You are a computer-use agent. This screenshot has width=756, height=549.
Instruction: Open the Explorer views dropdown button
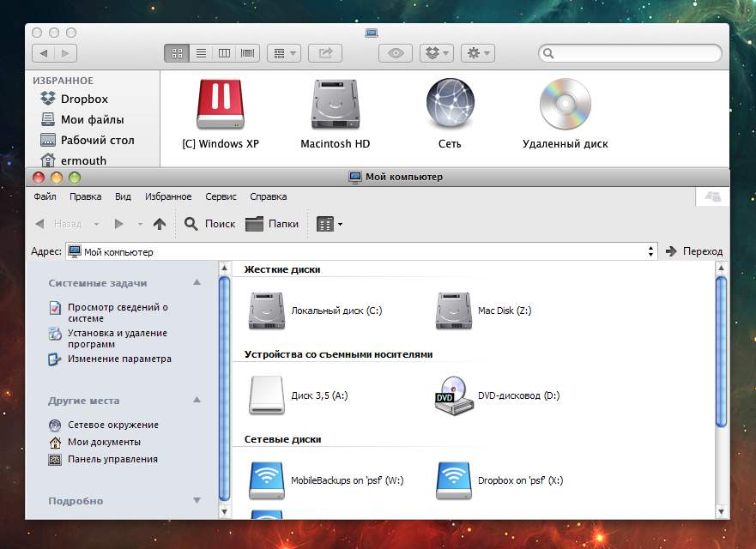pyautogui.click(x=330, y=224)
